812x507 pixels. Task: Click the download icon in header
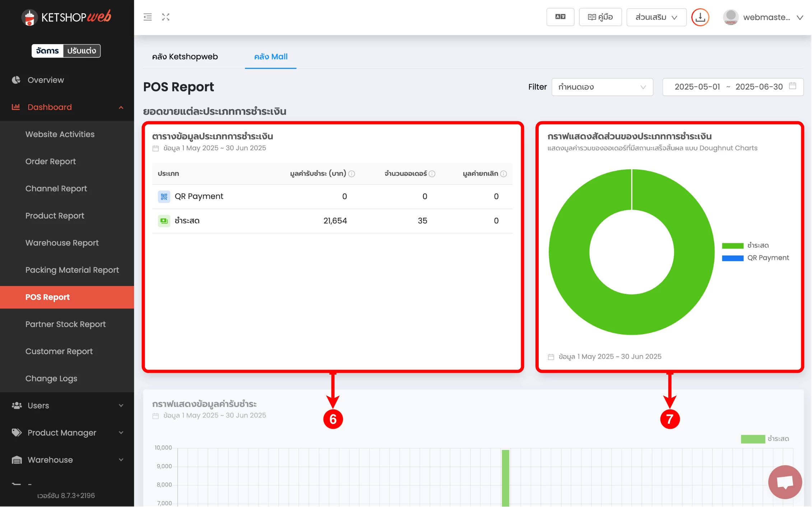(x=700, y=17)
